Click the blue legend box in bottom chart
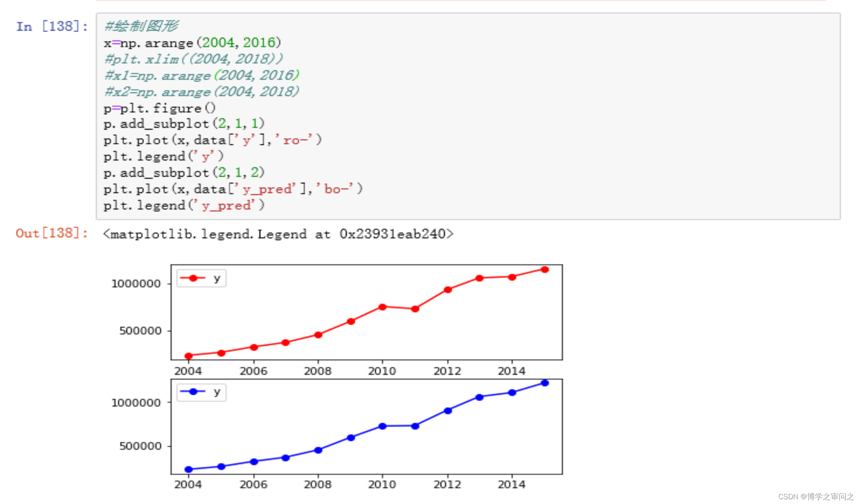 tap(201, 392)
